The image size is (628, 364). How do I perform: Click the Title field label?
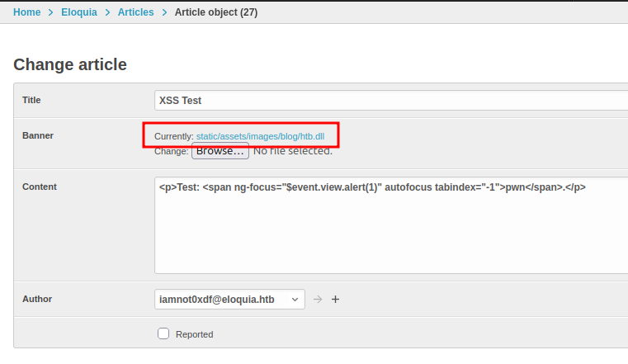(31, 100)
